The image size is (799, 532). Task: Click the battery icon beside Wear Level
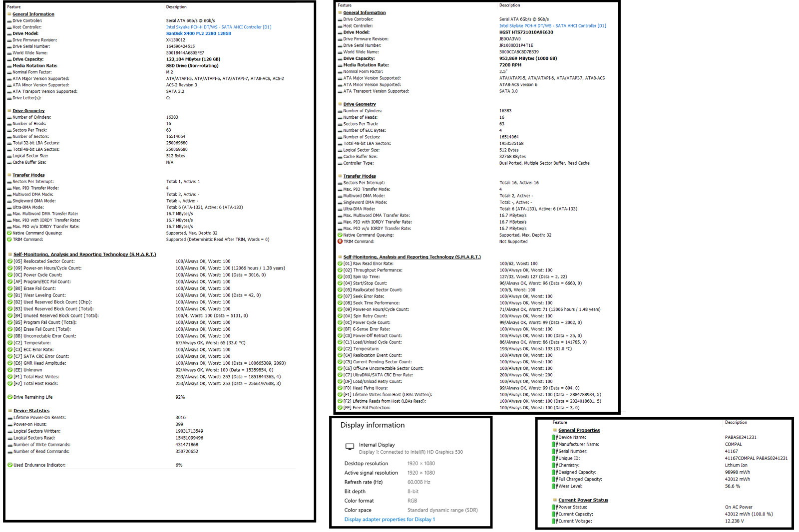[x=554, y=486]
